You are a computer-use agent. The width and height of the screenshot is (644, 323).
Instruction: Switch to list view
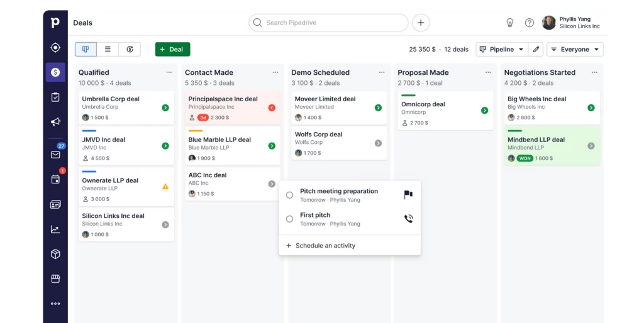coord(108,49)
